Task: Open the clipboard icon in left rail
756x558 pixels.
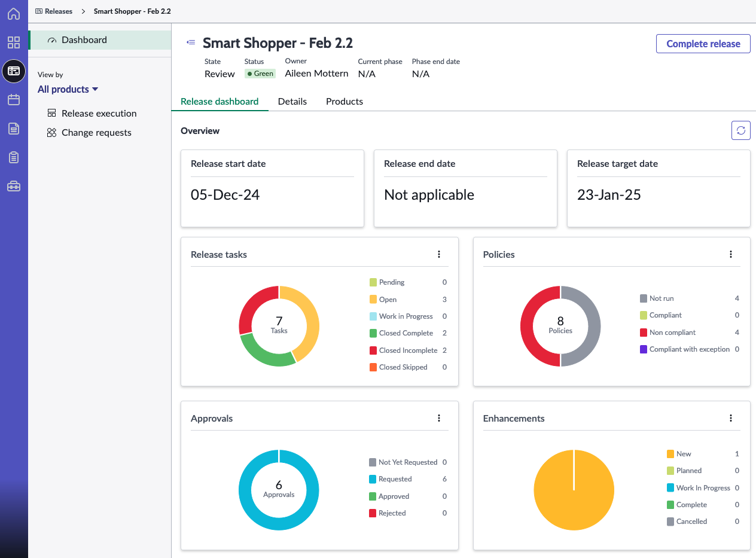Action: (13, 157)
